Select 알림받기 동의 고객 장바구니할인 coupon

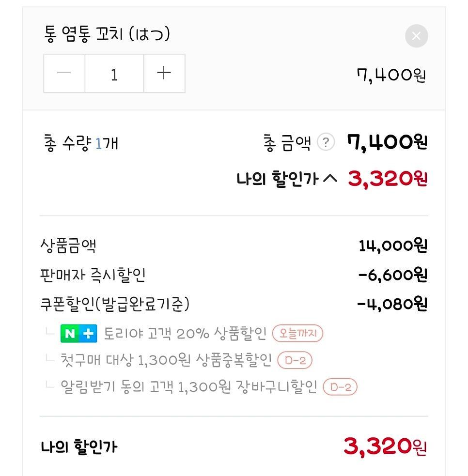click(188, 387)
